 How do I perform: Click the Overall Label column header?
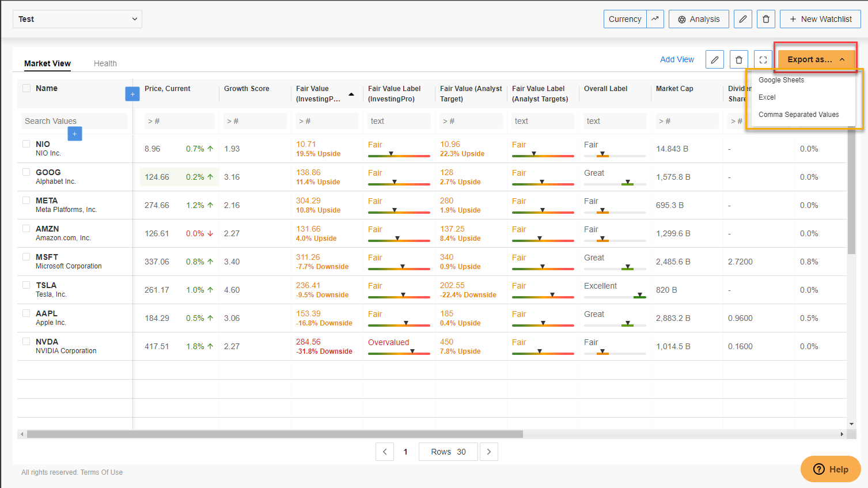coord(605,89)
